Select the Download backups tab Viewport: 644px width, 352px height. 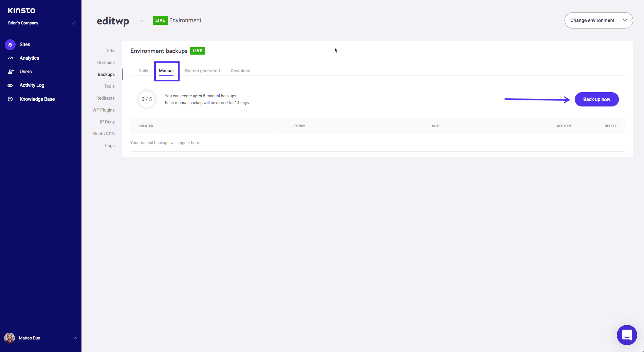(240, 71)
